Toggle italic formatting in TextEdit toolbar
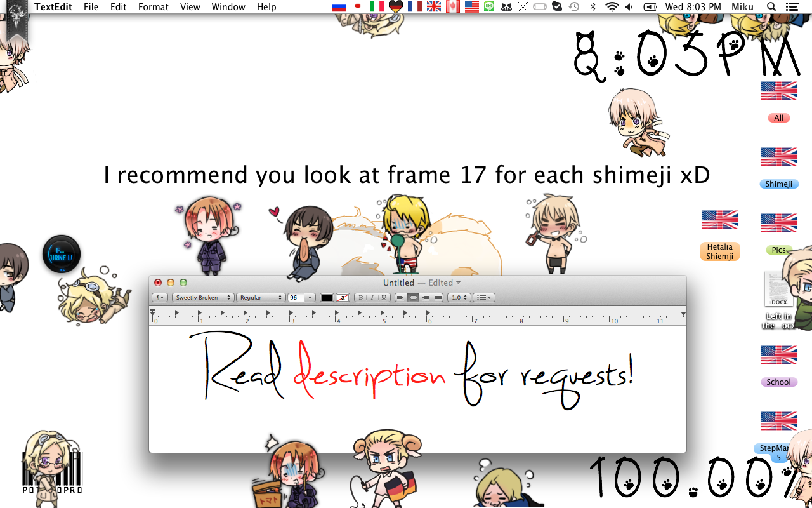The image size is (812, 508). coord(372,297)
